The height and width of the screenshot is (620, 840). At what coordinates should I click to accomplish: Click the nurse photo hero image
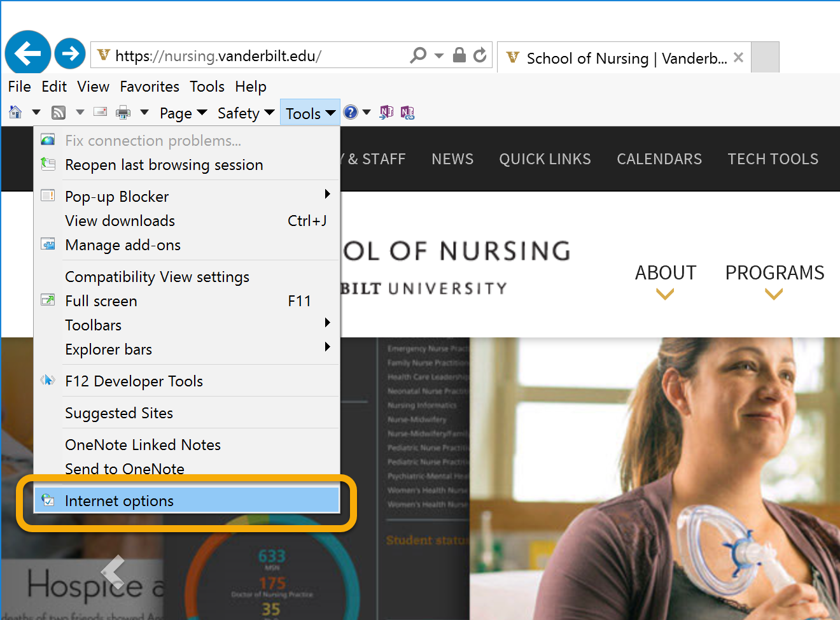pyautogui.click(x=655, y=479)
